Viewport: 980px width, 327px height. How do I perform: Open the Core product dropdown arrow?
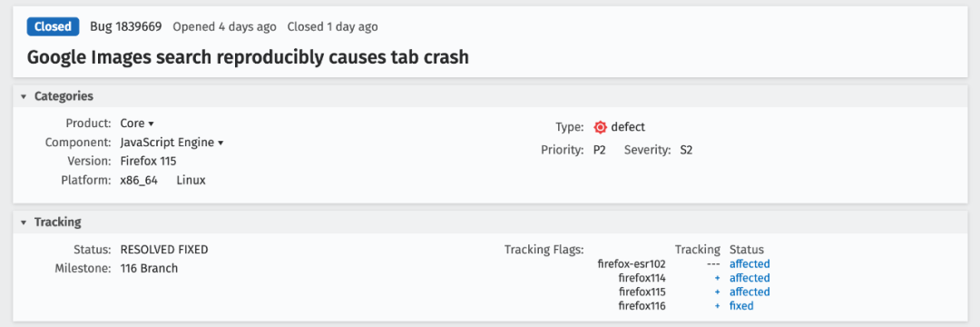click(x=152, y=124)
